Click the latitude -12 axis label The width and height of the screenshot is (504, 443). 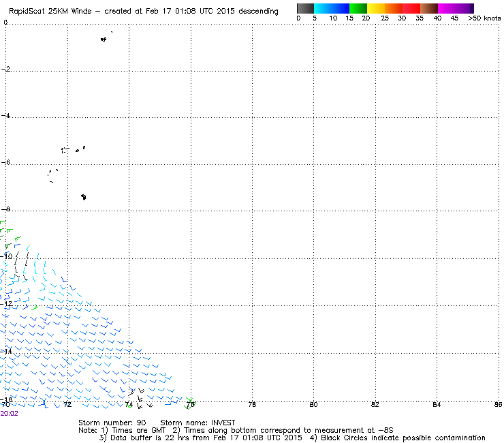coord(6,303)
